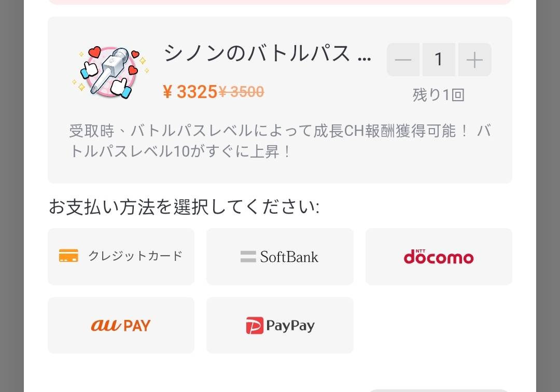Increase quantity with the plus button

[x=474, y=60]
